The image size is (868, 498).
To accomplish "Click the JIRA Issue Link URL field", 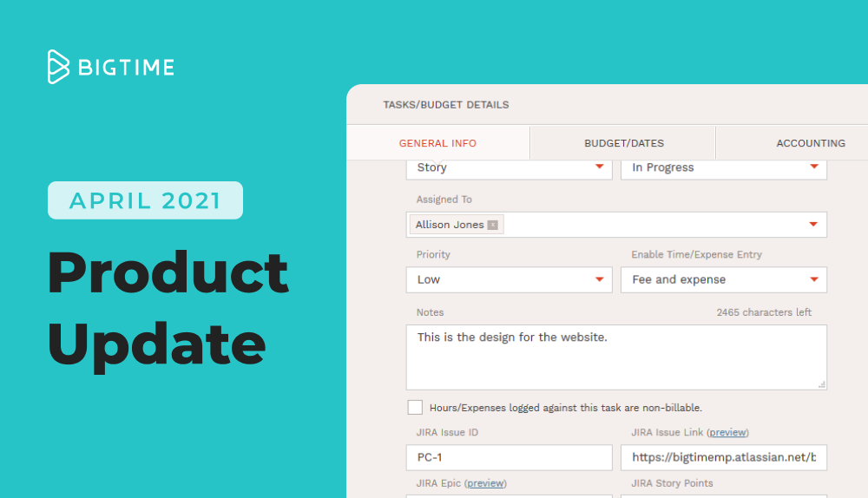I will pos(724,457).
